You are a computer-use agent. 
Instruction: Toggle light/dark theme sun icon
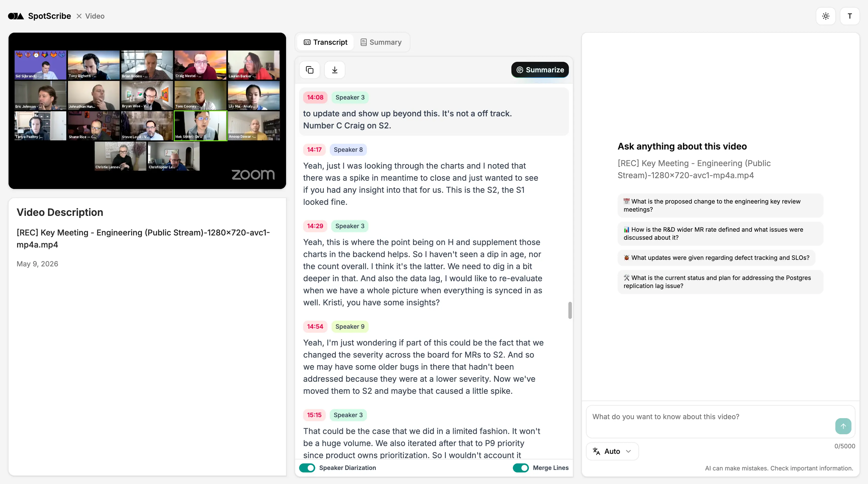click(826, 16)
